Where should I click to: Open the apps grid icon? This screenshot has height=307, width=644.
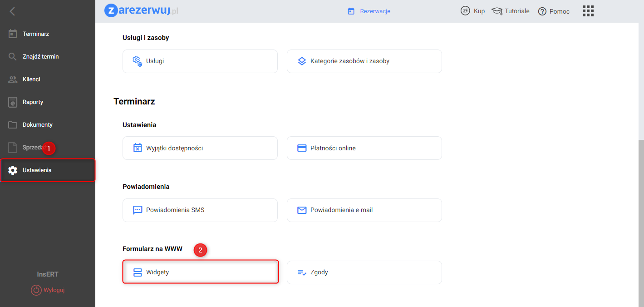pyautogui.click(x=588, y=11)
